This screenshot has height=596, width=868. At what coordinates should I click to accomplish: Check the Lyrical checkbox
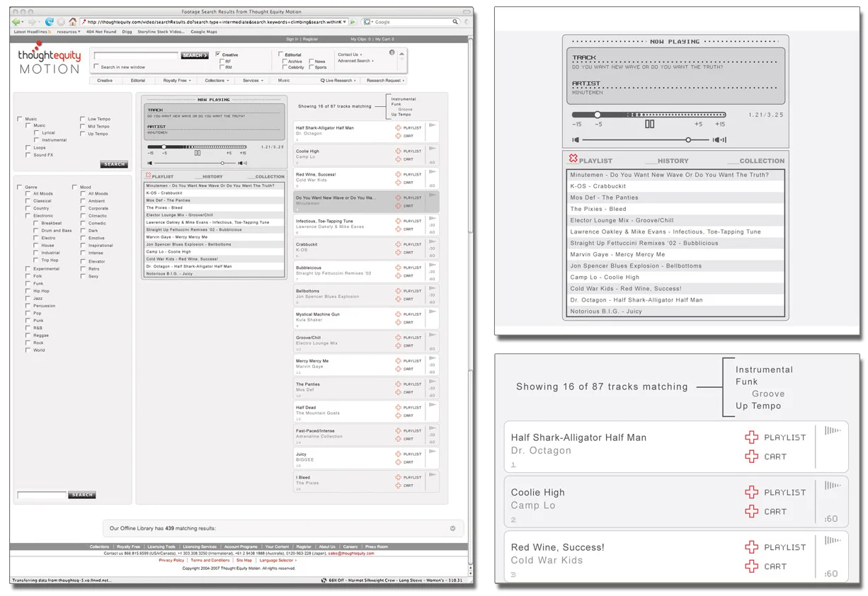37,132
